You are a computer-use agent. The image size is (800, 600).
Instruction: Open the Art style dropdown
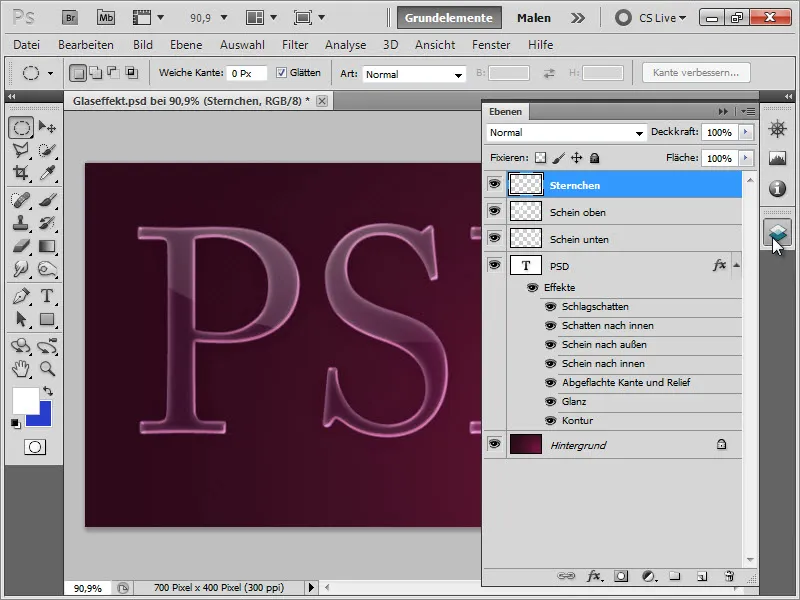[414, 74]
